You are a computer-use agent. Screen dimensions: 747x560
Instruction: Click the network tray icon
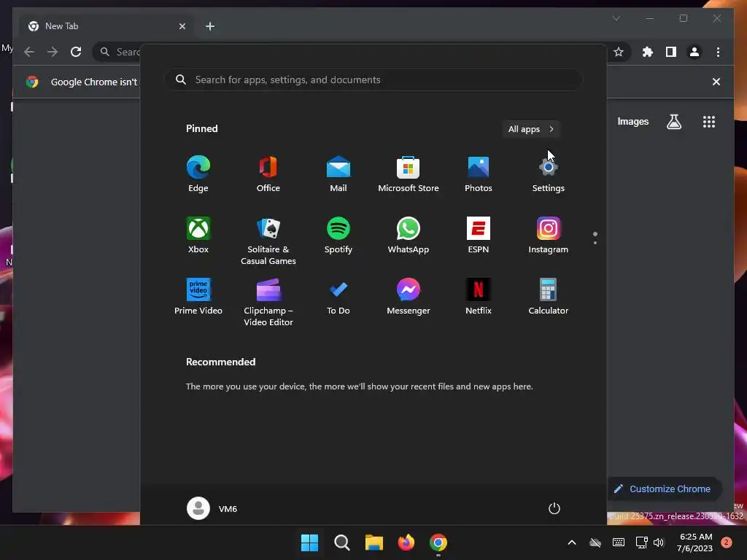tap(641, 542)
